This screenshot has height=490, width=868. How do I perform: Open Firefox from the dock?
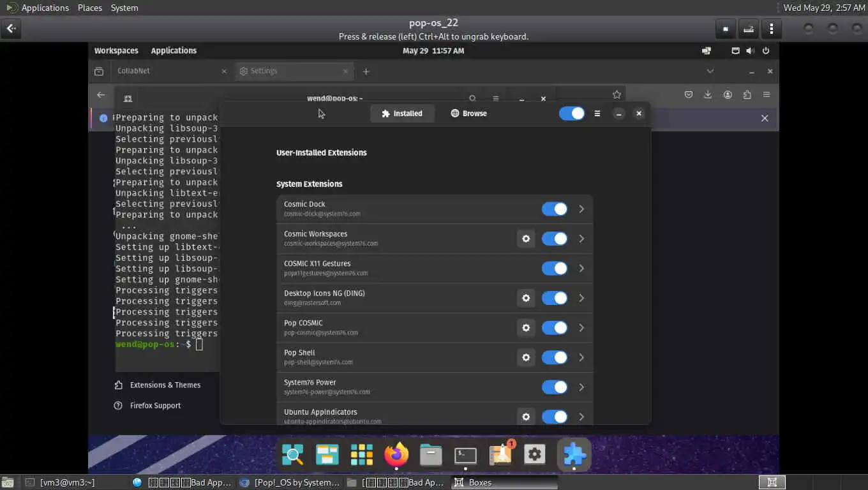tap(396, 454)
